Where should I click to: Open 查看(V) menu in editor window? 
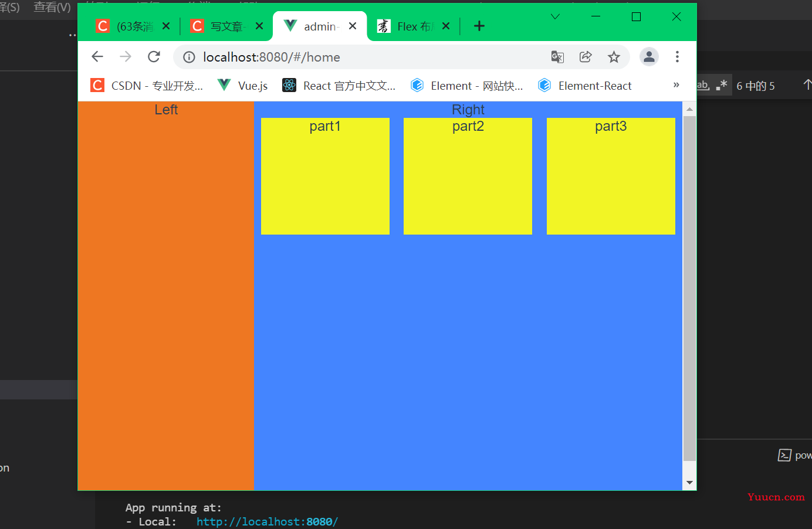point(52,7)
